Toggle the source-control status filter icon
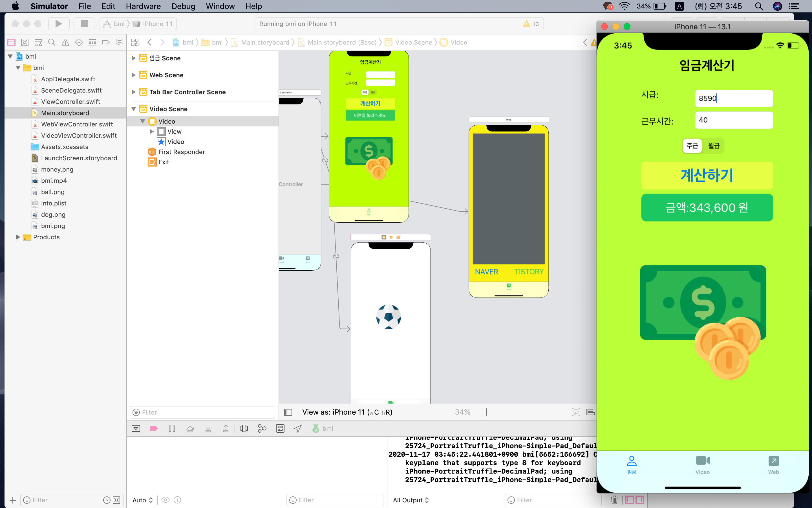812x508 pixels. point(116,500)
